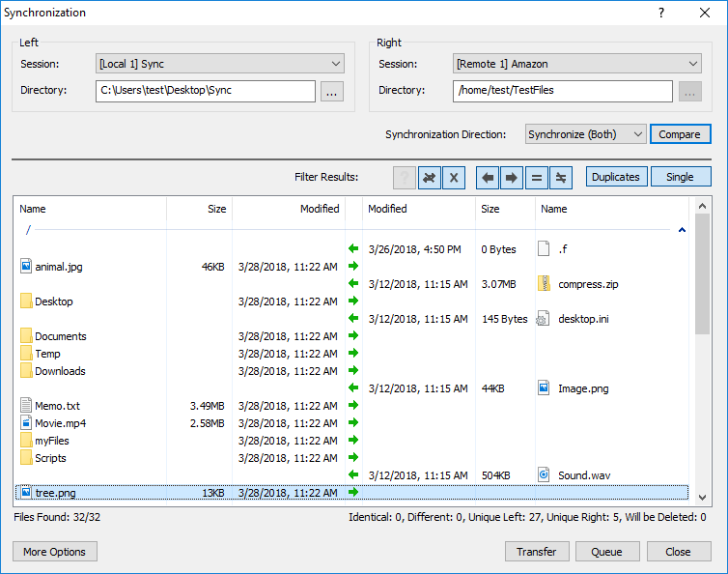The width and height of the screenshot is (728, 574).
Task: Toggle the unknown files filter question mark icon
Action: 405,178
